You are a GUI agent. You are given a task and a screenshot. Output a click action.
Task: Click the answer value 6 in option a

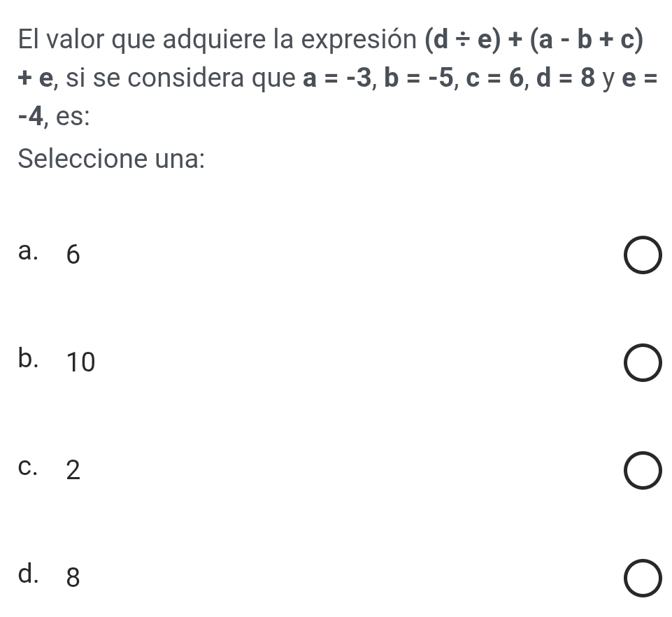coord(73,257)
